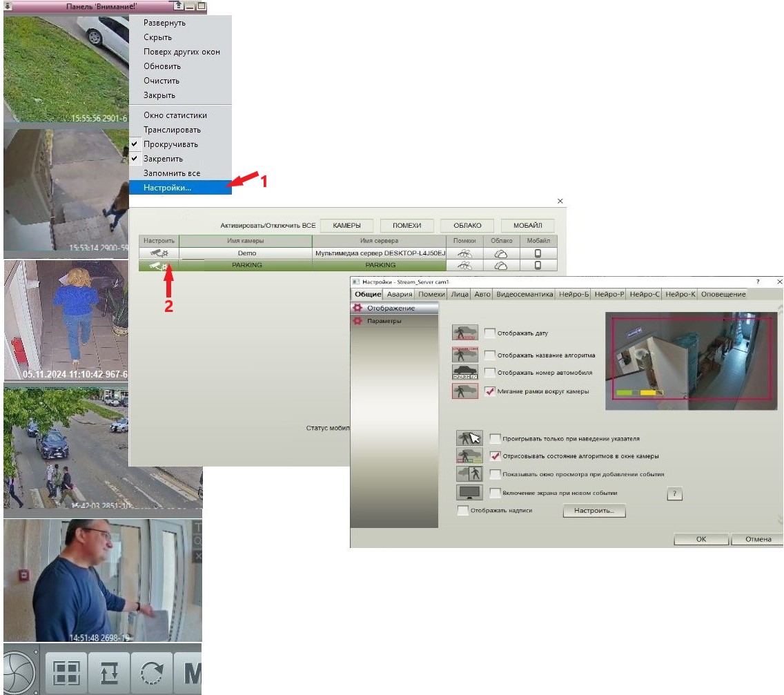Screen dimensions: 784x695
Task: Select 'Настройки...' in context menu
Action: coord(167,188)
